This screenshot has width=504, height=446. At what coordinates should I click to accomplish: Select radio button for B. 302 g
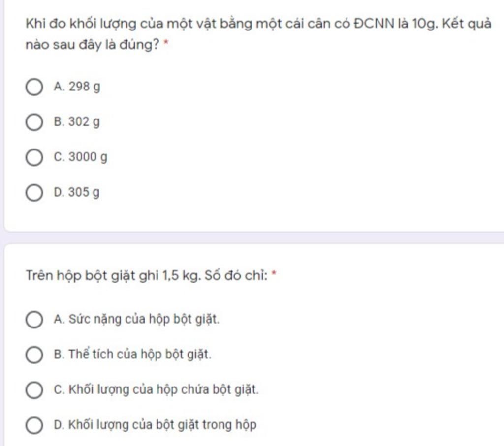34,122
